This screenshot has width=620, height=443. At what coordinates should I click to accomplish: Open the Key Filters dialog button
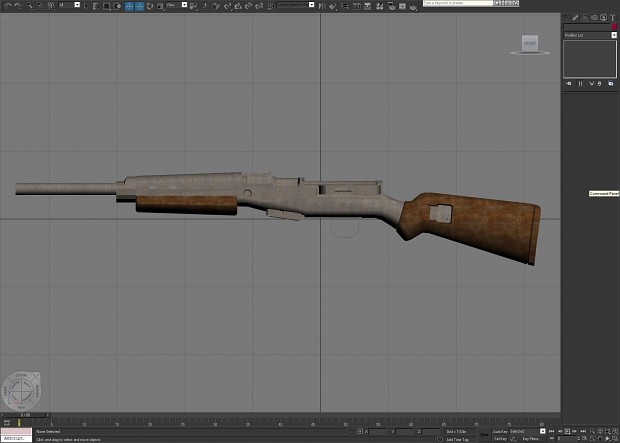pos(530,439)
